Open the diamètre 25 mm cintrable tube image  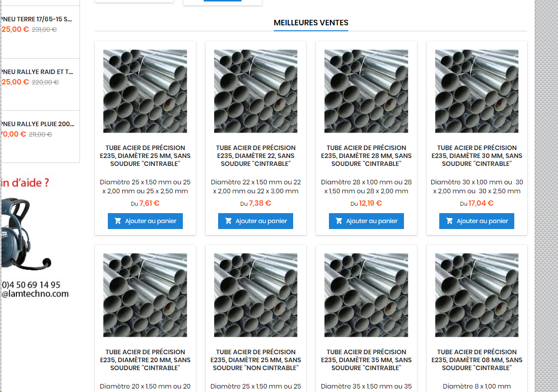click(145, 91)
